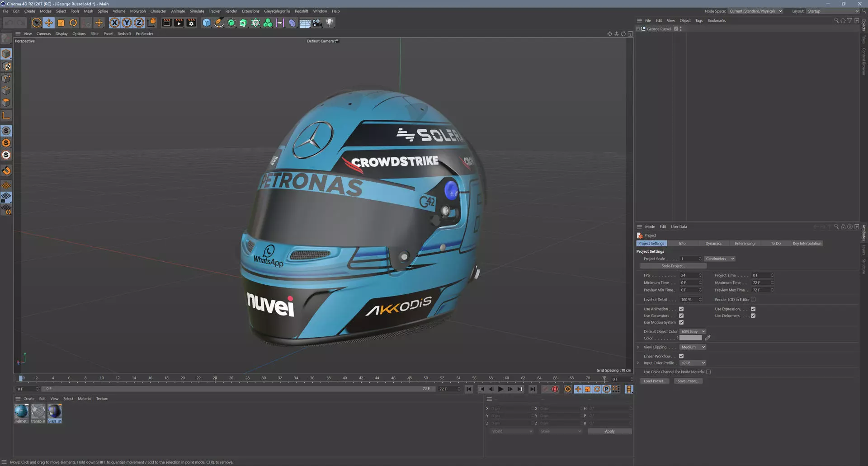868x466 pixels.
Task: Open the World coordinate mode dropdown
Action: pos(512,431)
